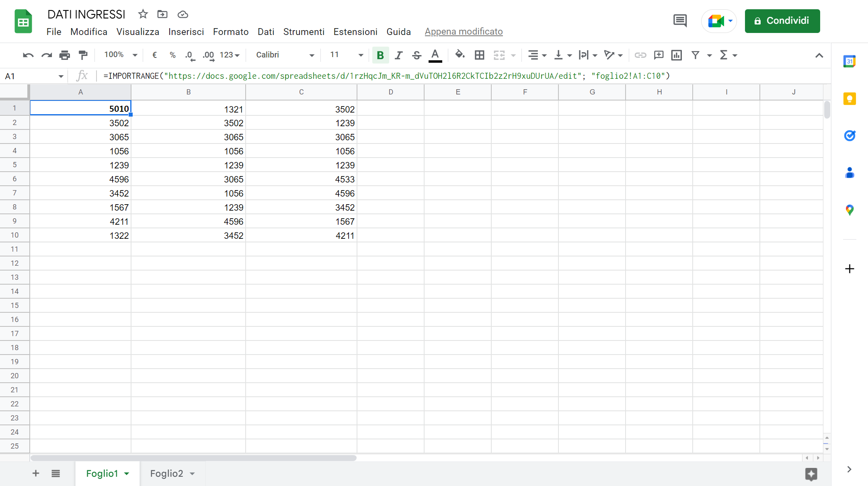
Task: Open the fill color picker
Action: pyautogui.click(x=460, y=55)
